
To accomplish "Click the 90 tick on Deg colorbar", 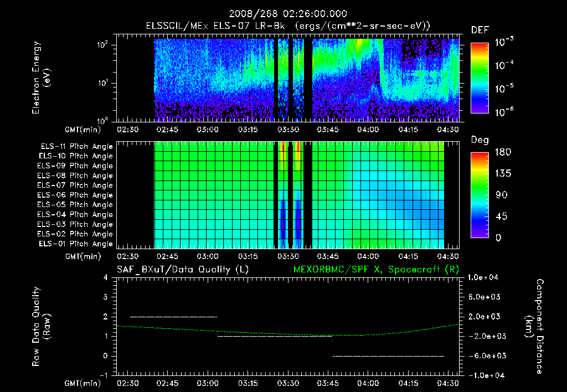I will tap(502, 195).
